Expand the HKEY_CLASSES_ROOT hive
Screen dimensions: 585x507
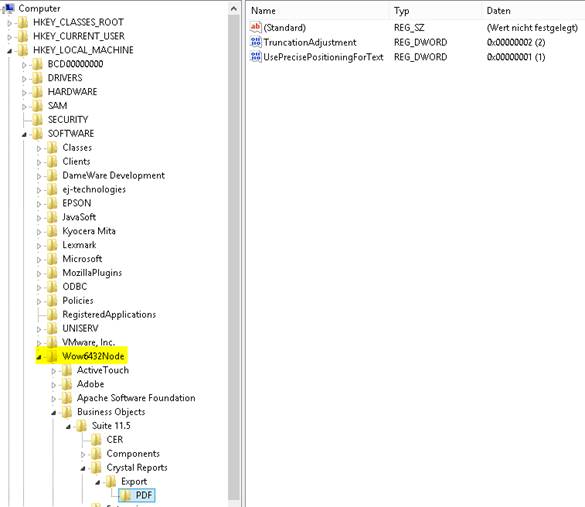(10, 23)
